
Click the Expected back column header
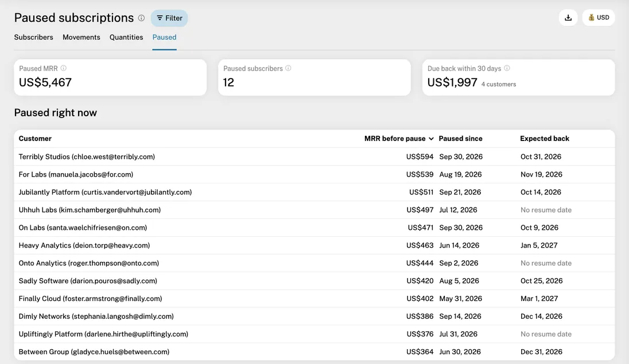[x=545, y=139]
